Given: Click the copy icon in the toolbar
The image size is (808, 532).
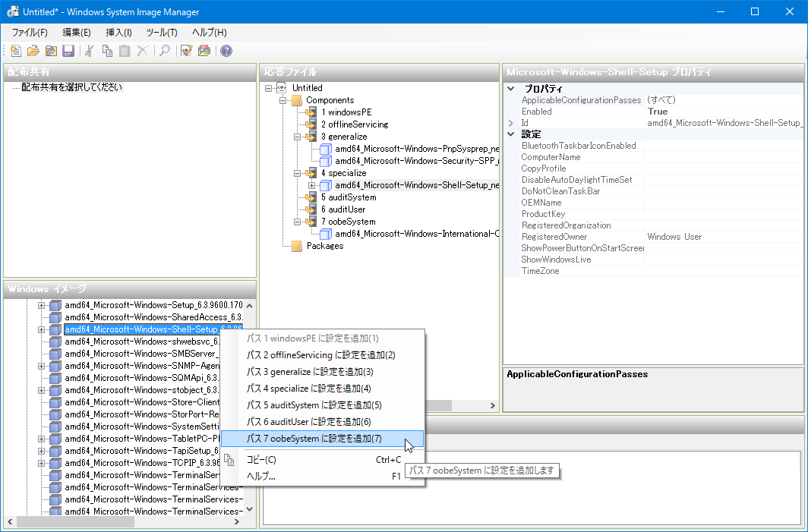Looking at the screenshot, I should coord(107,51).
